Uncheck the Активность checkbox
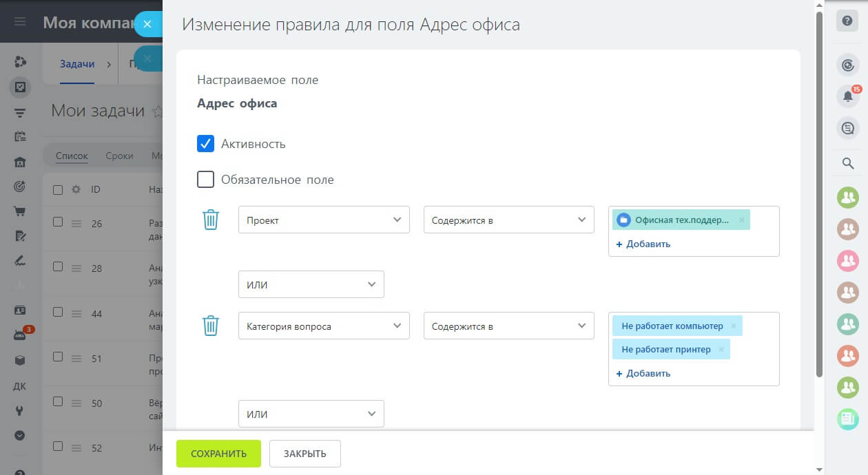This screenshot has height=475, width=868. (x=205, y=144)
